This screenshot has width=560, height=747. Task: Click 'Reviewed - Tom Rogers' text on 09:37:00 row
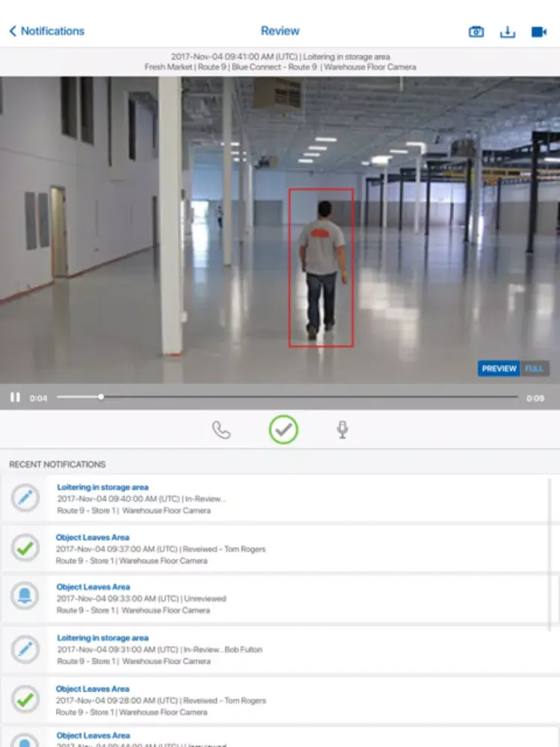pyautogui.click(x=224, y=549)
